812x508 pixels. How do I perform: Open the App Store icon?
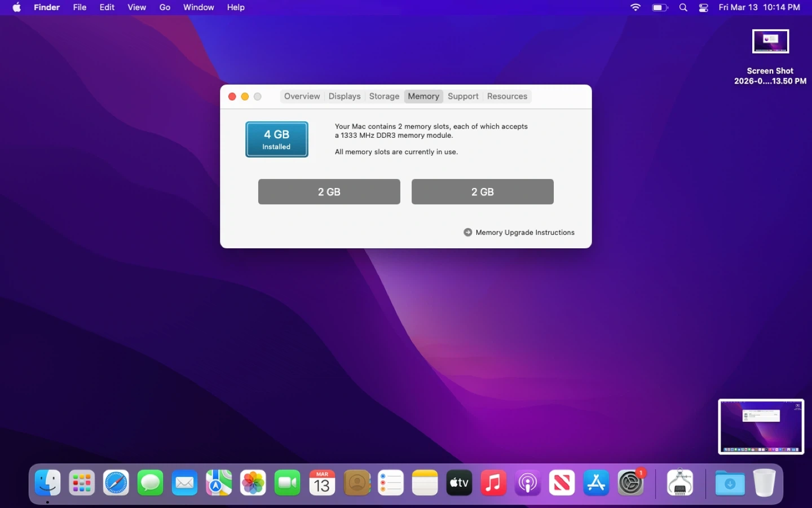click(596, 483)
